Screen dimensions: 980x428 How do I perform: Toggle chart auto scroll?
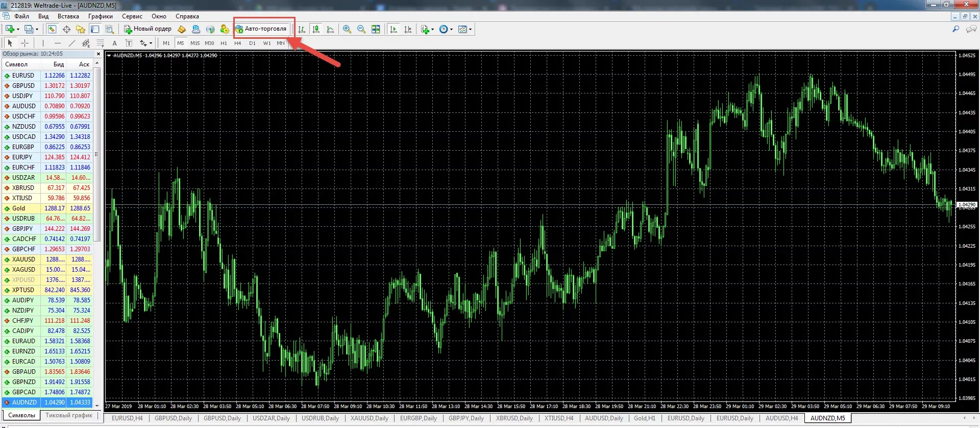(393, 29)
